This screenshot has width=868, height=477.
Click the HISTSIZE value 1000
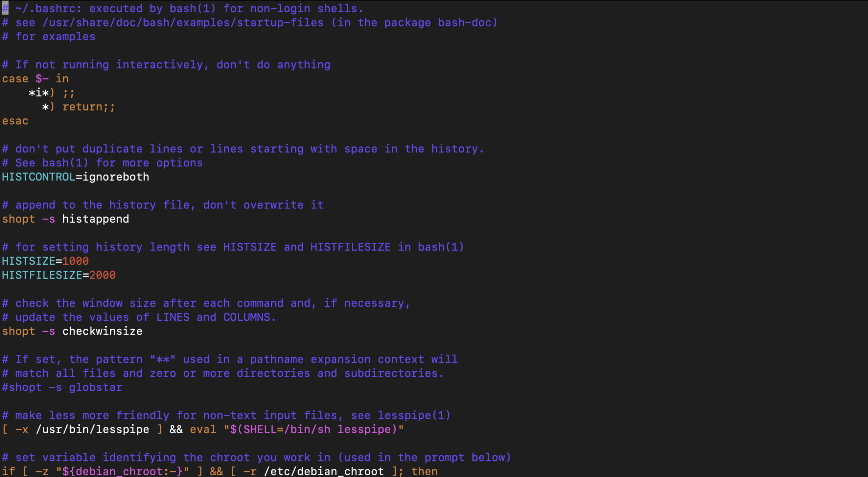(75, 261)
